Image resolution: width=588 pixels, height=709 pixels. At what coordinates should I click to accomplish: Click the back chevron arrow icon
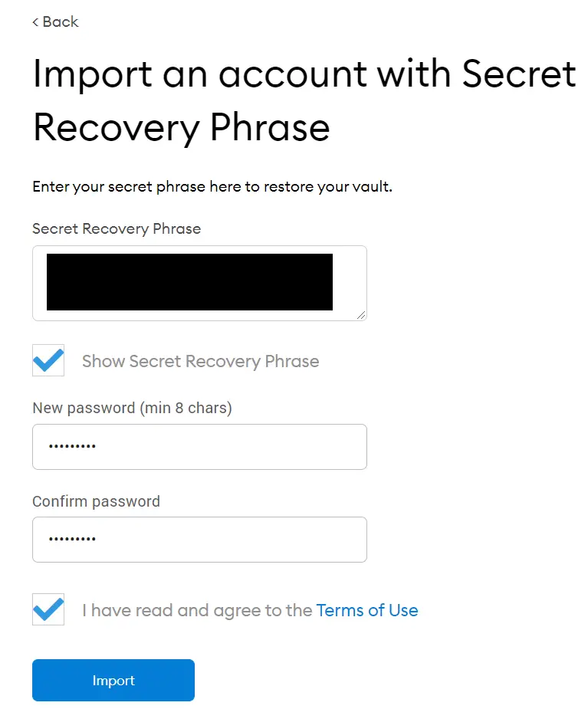35,21
